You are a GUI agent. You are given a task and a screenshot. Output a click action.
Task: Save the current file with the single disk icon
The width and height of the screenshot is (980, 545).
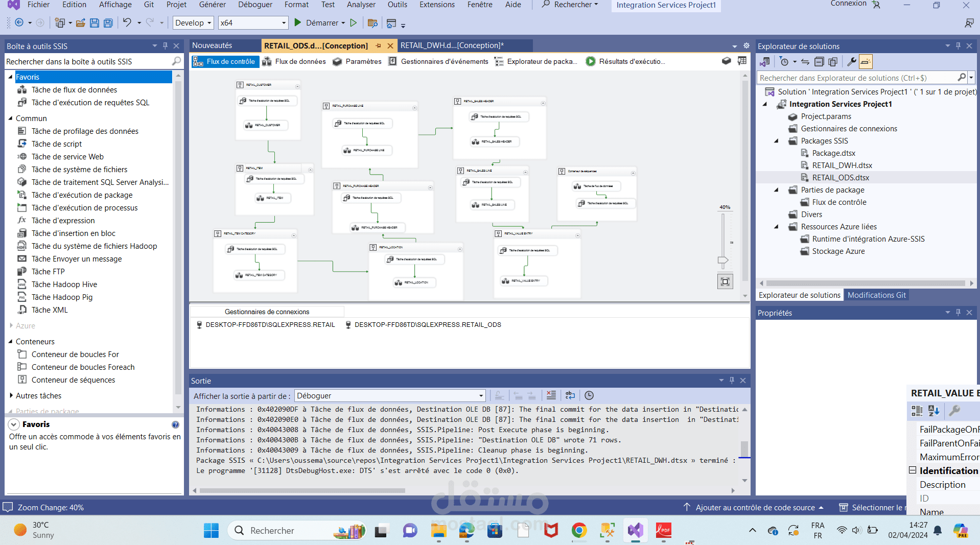click(95, 23)
